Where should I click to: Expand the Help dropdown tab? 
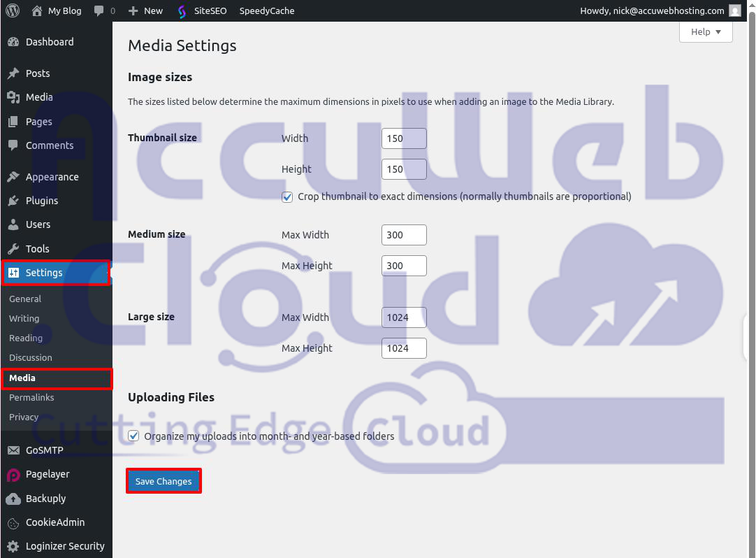[x=706, y=31]
